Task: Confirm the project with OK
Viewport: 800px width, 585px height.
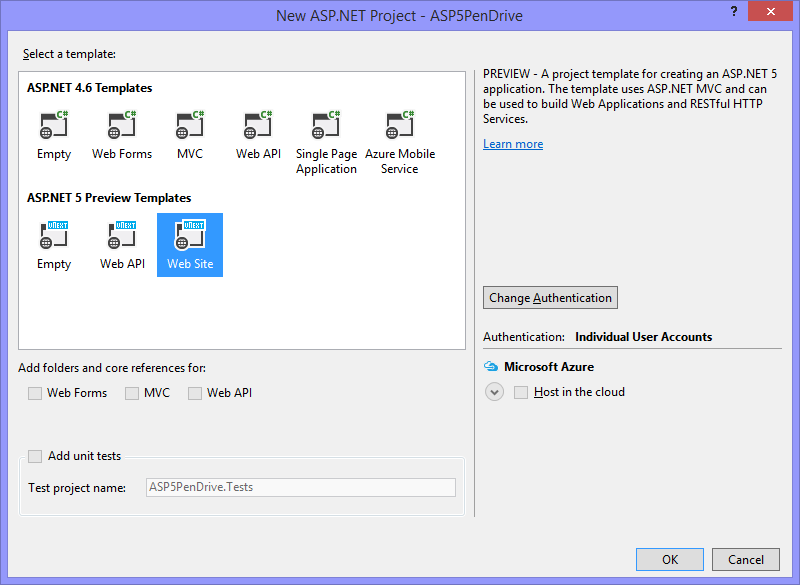Action: click(670, 559)
